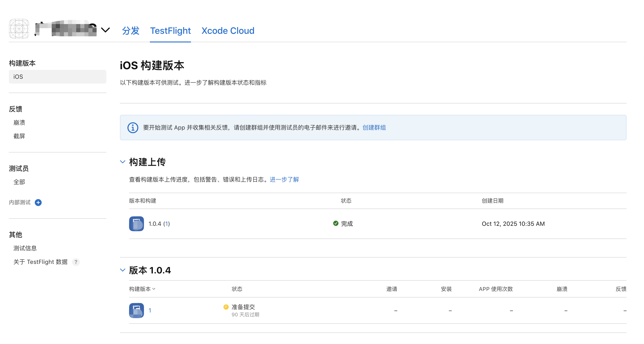Switch to the 分发 tab

(x=130, y=31)
